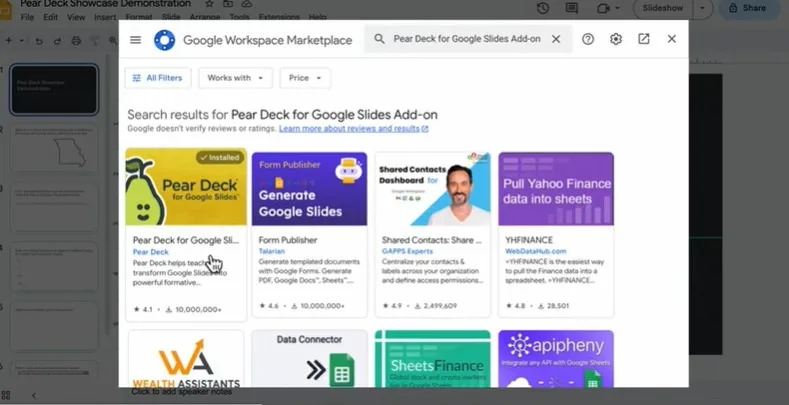Click the document title Pear Deck Showcase Demonstration
Viewport: 789px width, 405px height.
click(106, 4)
